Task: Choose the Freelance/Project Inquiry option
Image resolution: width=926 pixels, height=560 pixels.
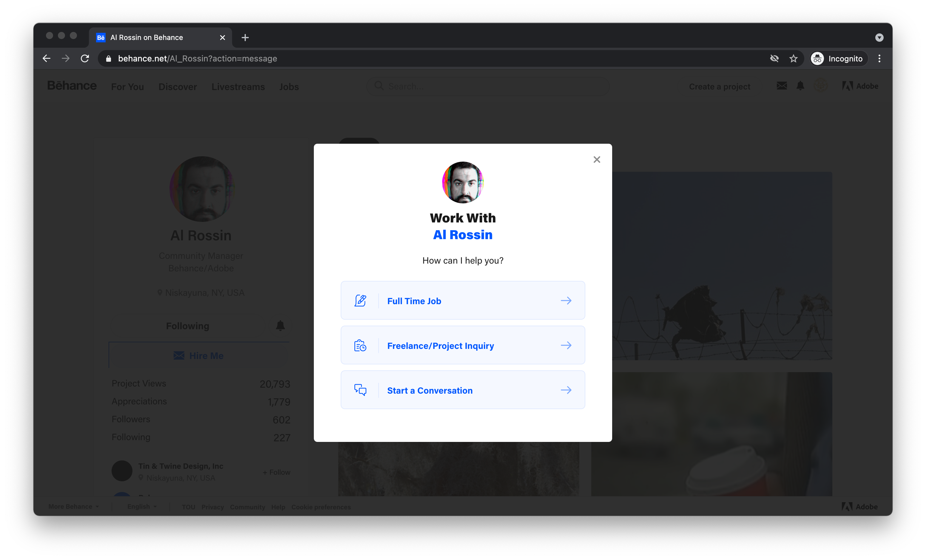Action: 463,345
